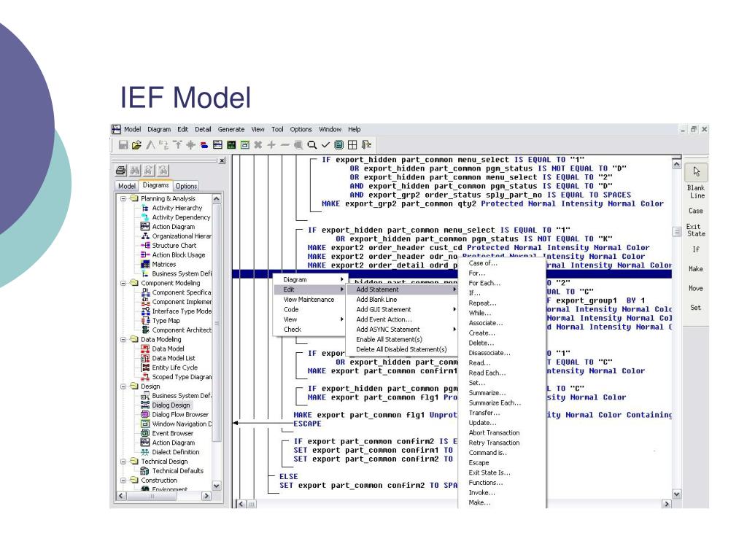Screen dimensions: 747x560
Task: Click the Blank Line palette button
Action: click(696, 192)
